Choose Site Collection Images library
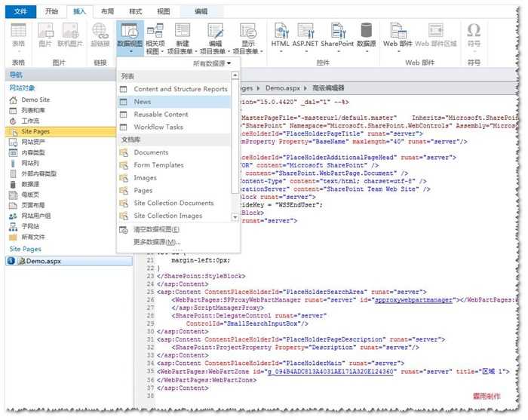The image size is (528, 420). [x=174, y=216]
